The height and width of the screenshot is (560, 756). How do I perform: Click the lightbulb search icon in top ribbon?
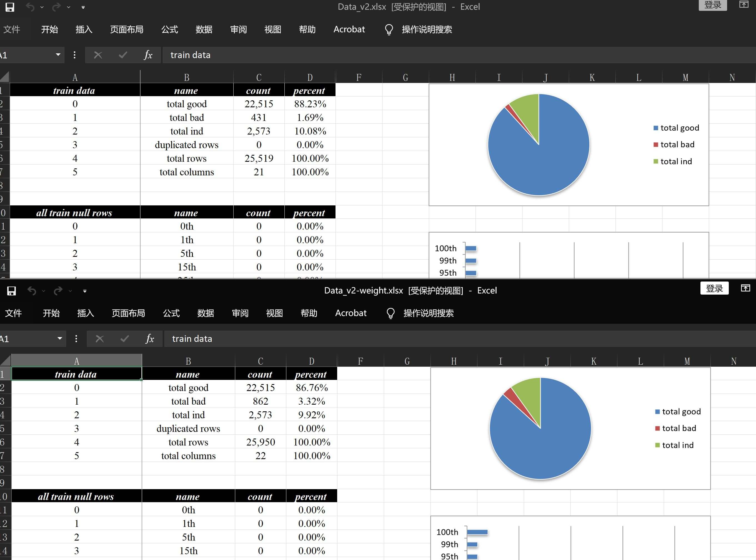389,29
